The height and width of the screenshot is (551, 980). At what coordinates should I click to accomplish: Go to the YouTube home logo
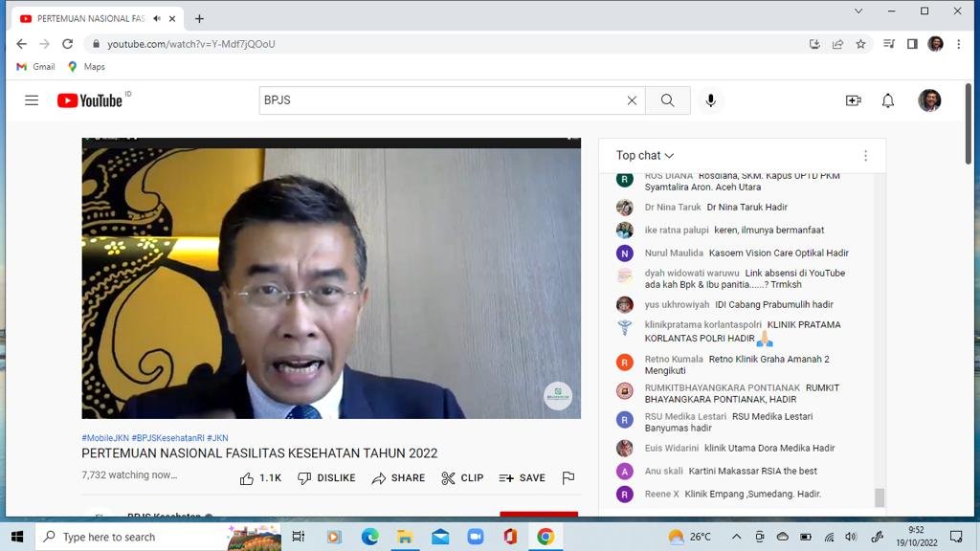tap(90, 100)
